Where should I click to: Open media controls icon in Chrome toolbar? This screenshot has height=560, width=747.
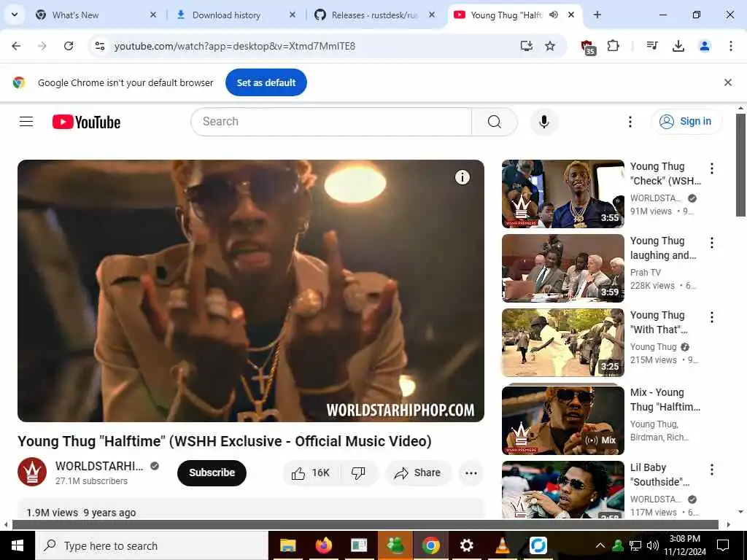pyautogui.click(x=652, y=46)
